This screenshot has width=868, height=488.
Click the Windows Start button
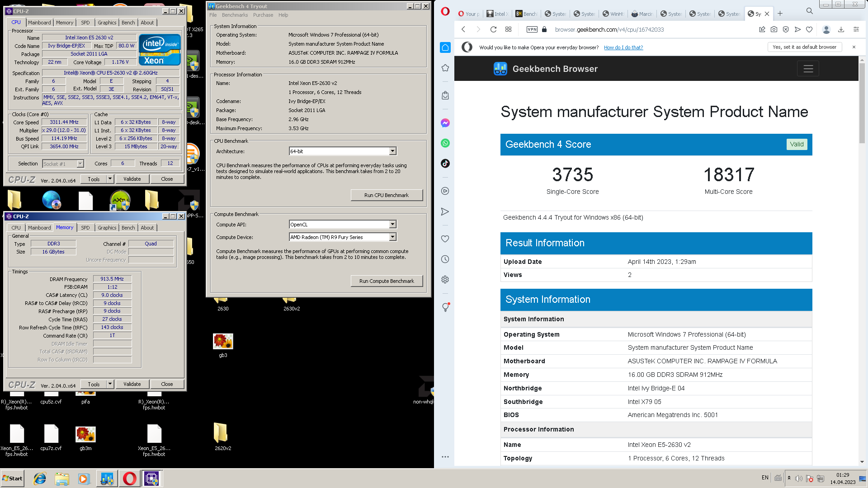[13, 479]
